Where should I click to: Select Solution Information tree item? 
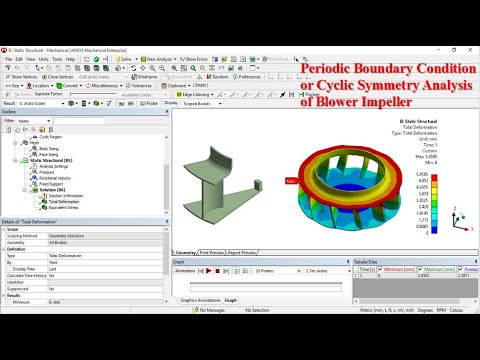tap(66, 196)
